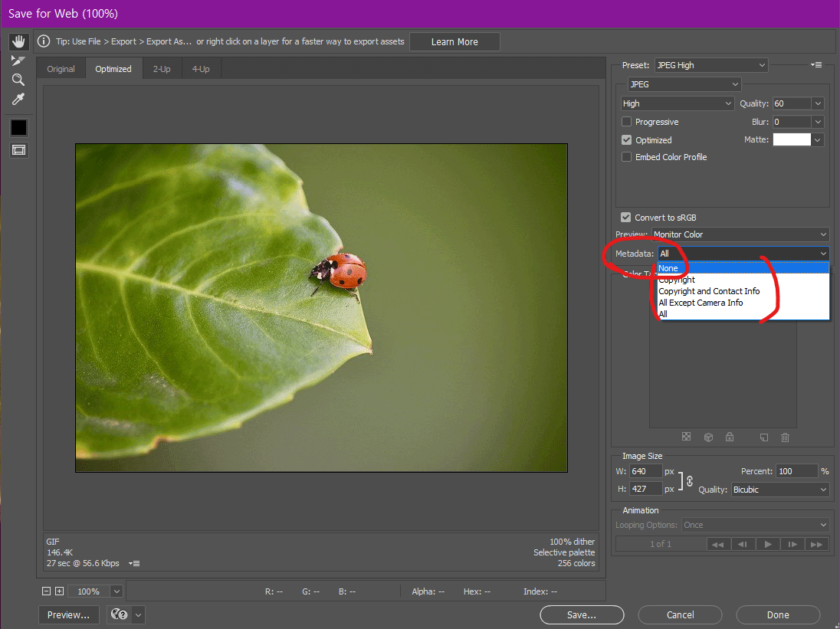Image resolution: width=840 pixels, height=629 pixels.
Task: Open the Preview Monitor Color dropdown
Action: [740, 234]
